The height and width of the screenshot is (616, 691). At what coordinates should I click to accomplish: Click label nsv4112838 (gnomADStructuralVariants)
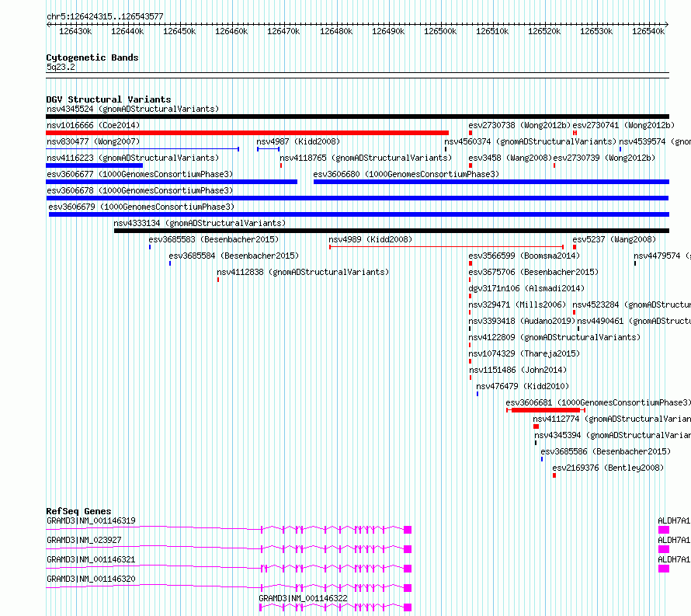point(303,272)
